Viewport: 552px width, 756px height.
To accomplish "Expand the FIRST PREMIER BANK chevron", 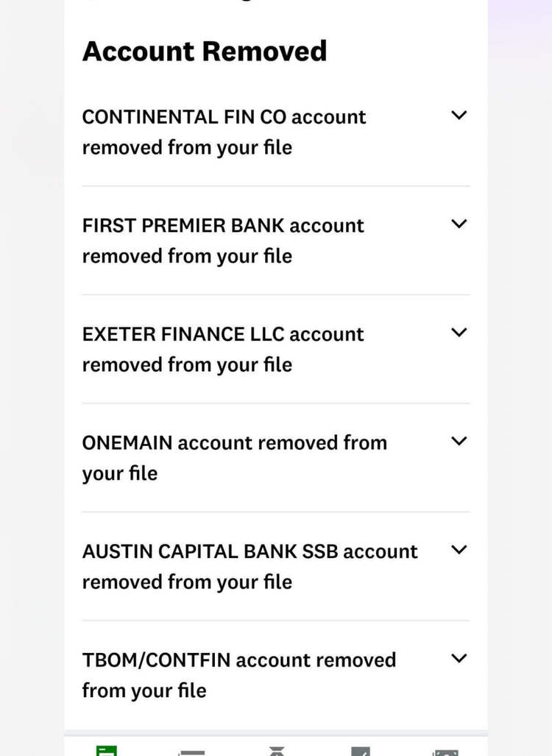I will (x=459, y=224).
